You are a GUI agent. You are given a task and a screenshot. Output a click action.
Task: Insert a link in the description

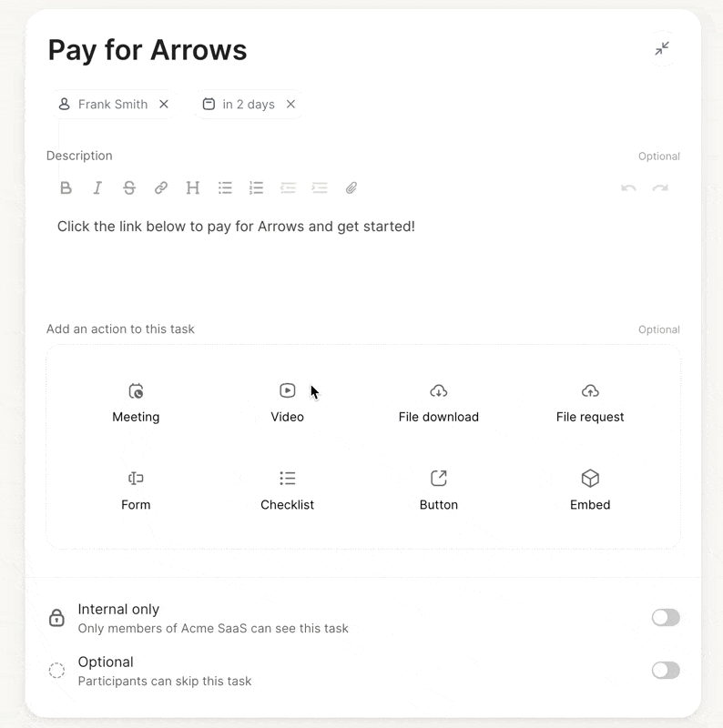(161, 188)
